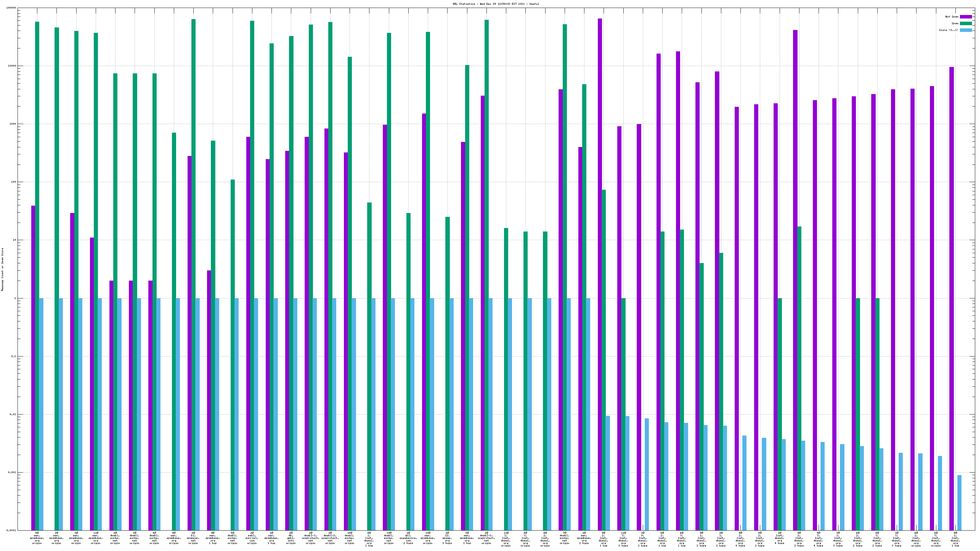Click the 100000 y-axis tick label

tap(11, 8)
